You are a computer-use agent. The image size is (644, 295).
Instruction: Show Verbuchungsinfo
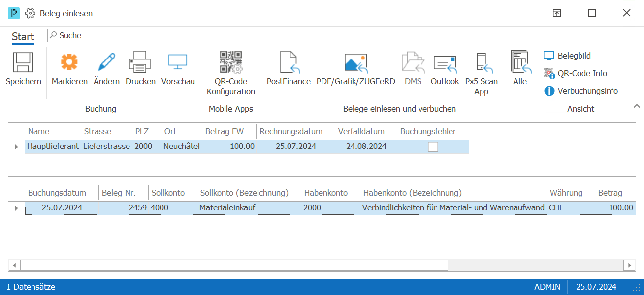(x=581, y=91)
